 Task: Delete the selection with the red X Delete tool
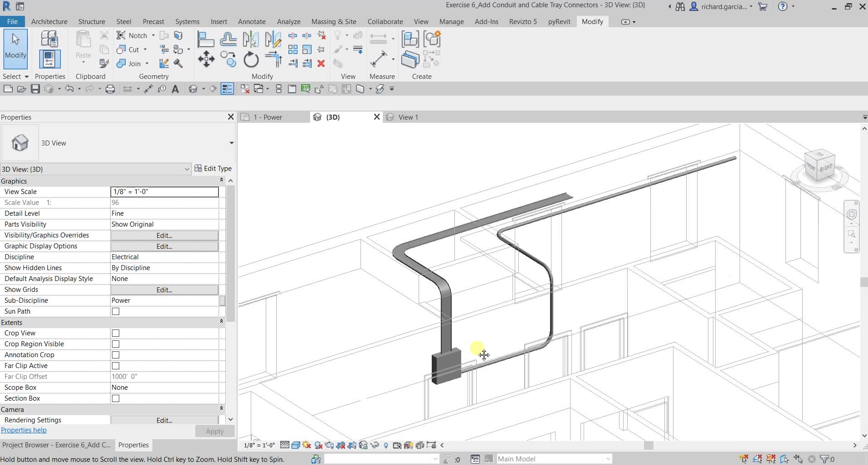(322, 64)
